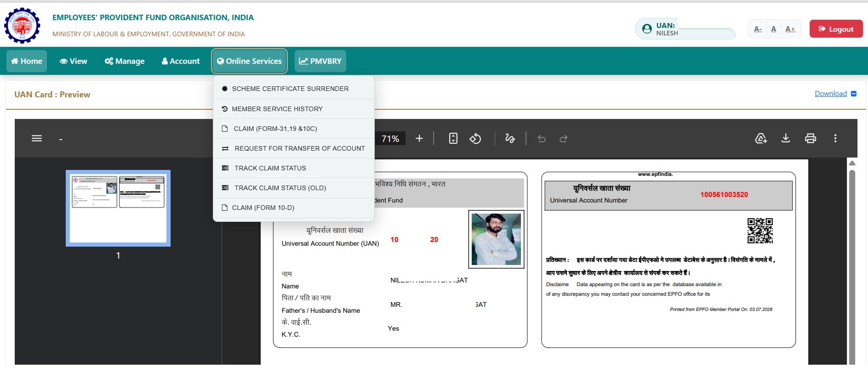868x378 pixels.
Task: Save the PDF to Google Drive
Action: pos(761,138)
